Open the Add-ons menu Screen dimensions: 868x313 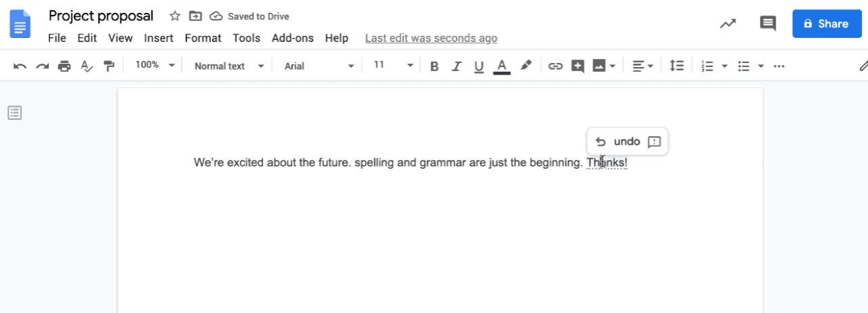(x=292, y=38)
